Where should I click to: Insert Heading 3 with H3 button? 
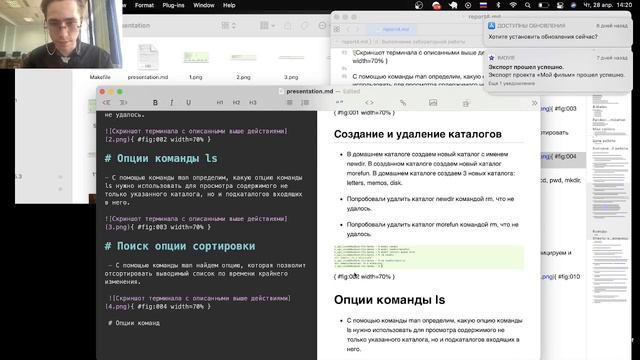coord(253,103)
